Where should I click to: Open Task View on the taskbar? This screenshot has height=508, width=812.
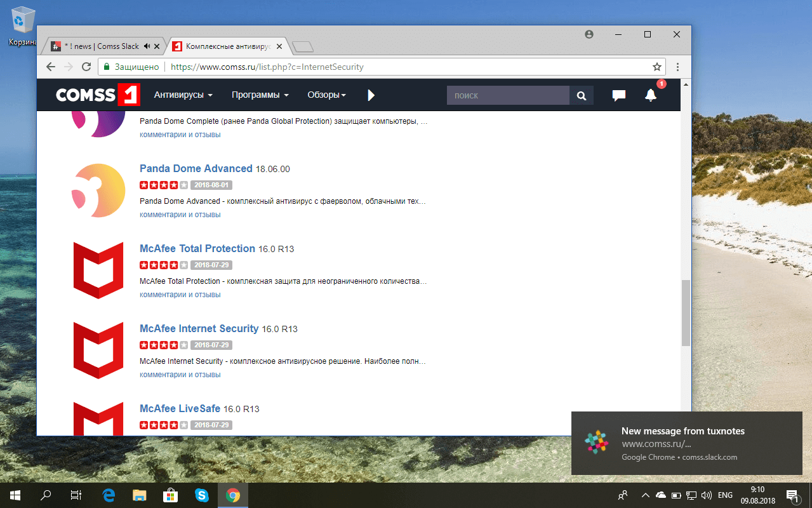click(76, 495)
